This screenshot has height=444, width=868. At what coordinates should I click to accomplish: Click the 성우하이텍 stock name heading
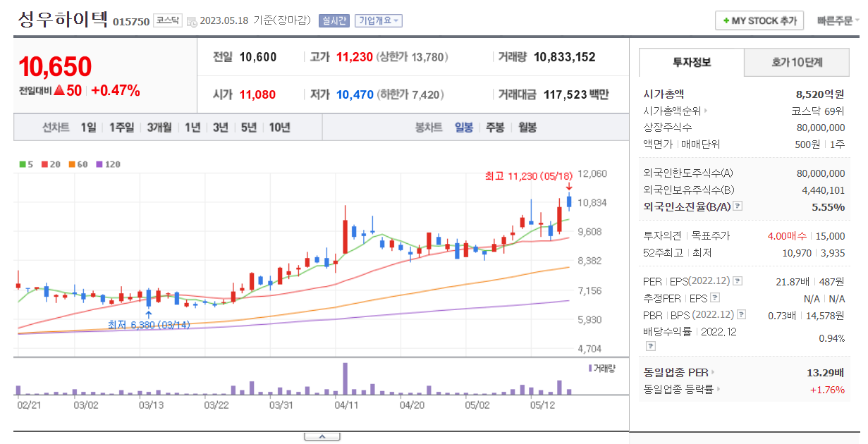pyautogui.click(x=62, y=19)
